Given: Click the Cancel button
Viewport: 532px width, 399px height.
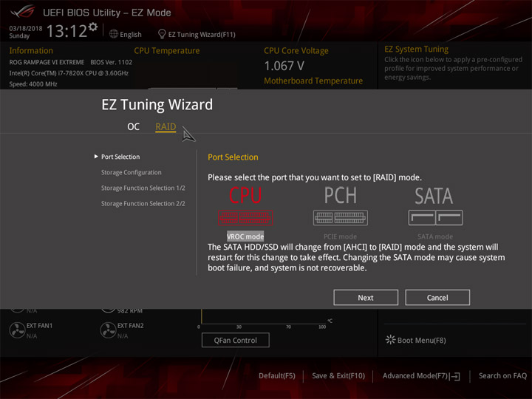Looking at the screenshot, I should [x=437, y=298].
